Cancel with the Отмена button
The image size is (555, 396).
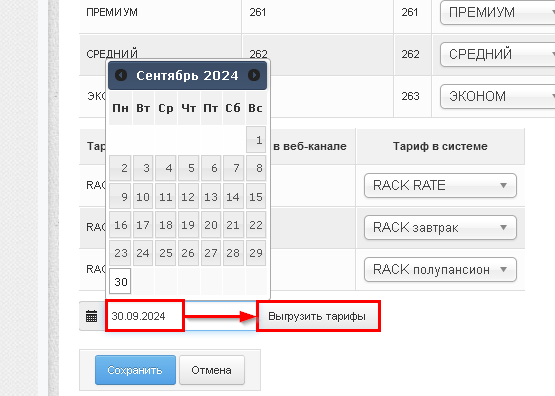coord(212,370)
